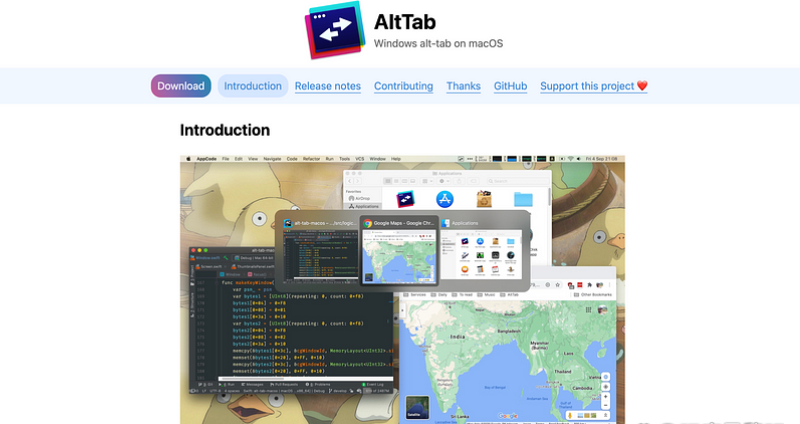This screenshot has width=800, height=424.
Task: Click the green build hammer icon in AppCode
Action: point(226,258)
